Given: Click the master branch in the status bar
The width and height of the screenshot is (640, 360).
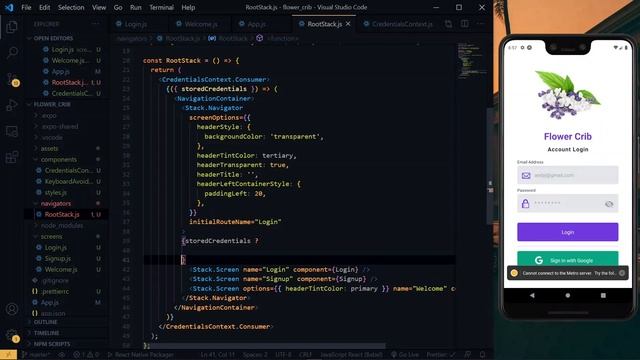Looking at the screenshot, I should pyautogui.click(x=35, y=355).
